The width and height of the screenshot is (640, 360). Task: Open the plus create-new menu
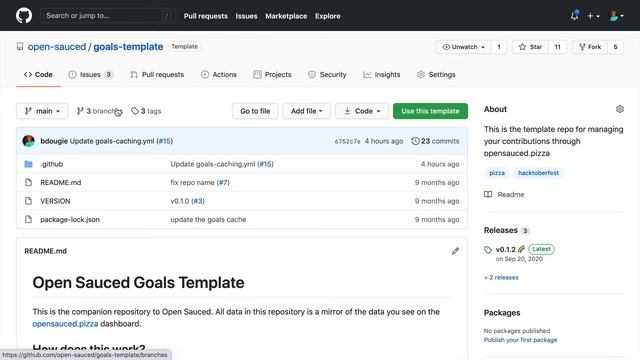coord(593,16)
